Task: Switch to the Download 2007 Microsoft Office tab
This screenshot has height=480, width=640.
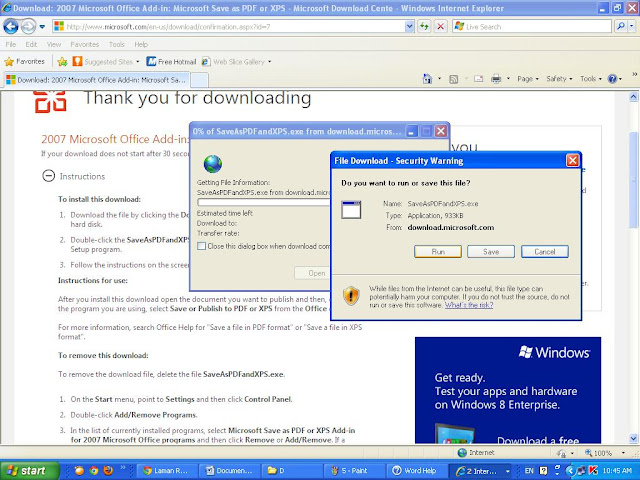Action: [97, 80]
